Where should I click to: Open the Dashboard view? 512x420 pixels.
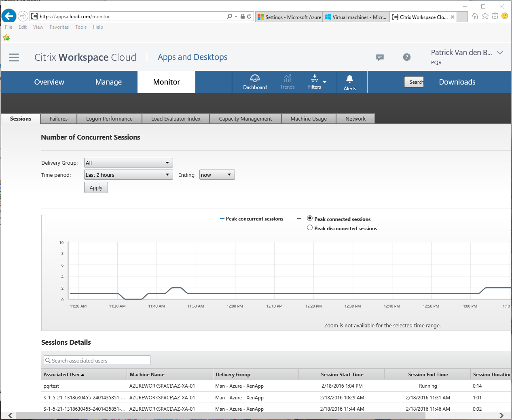point(255,82)
